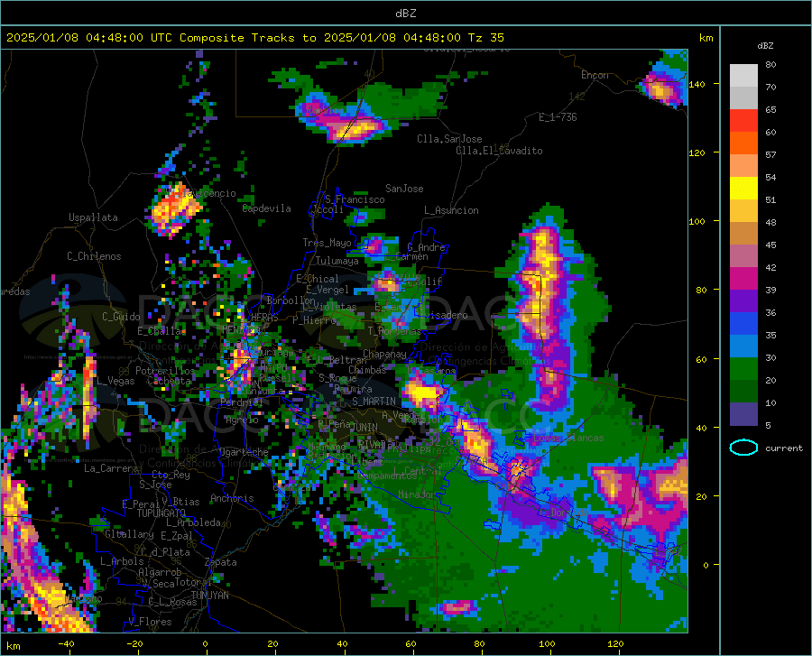This screenshot has height=656, width=812.
Task: Click the '140' tick on the vertical km axis
Action: click(697, 84)
